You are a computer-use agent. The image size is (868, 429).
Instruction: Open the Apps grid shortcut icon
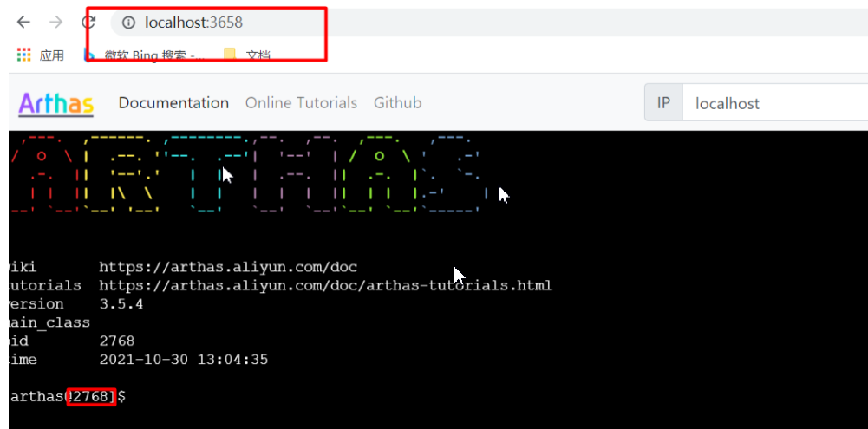coord(24,55)
